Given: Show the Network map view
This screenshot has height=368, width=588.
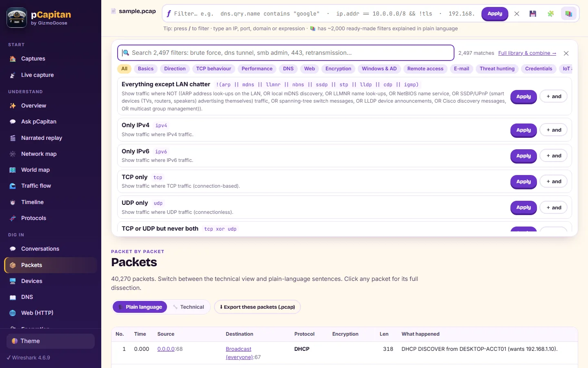Looking at the screenshot, I should [x=51, y=154].
